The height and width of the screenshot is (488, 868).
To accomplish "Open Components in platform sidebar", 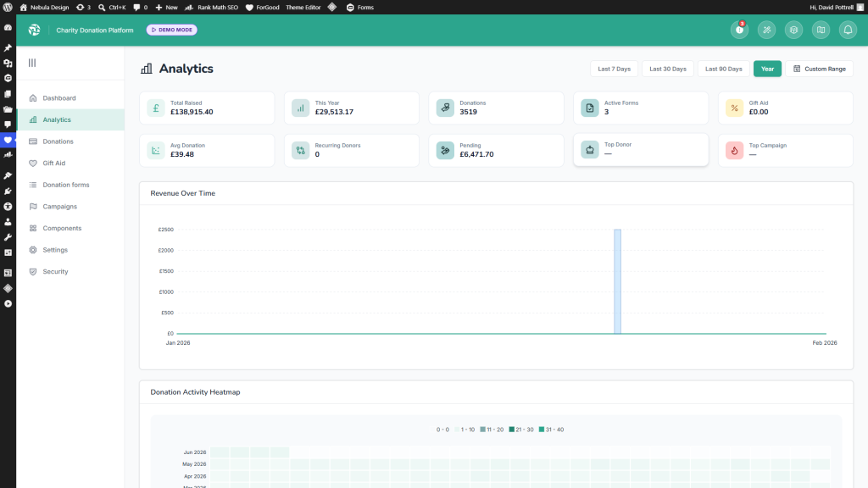I will [70, 228].
